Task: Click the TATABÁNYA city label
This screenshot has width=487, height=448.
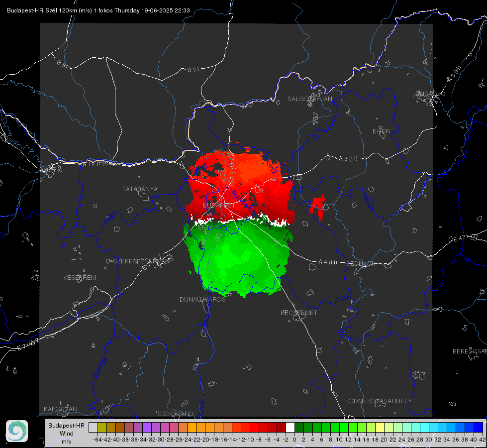Action: coord(140,189)
